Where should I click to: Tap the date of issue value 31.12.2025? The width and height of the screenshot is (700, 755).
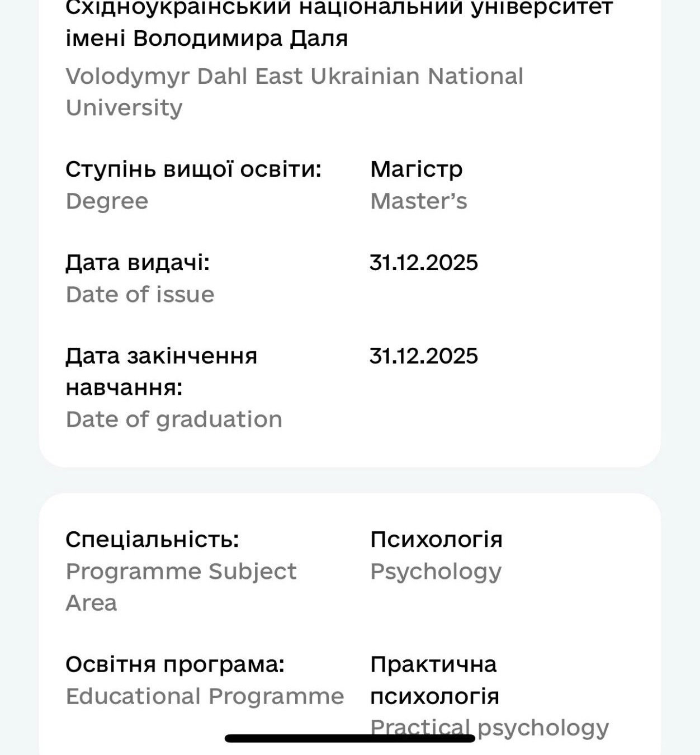click(424, 263)
